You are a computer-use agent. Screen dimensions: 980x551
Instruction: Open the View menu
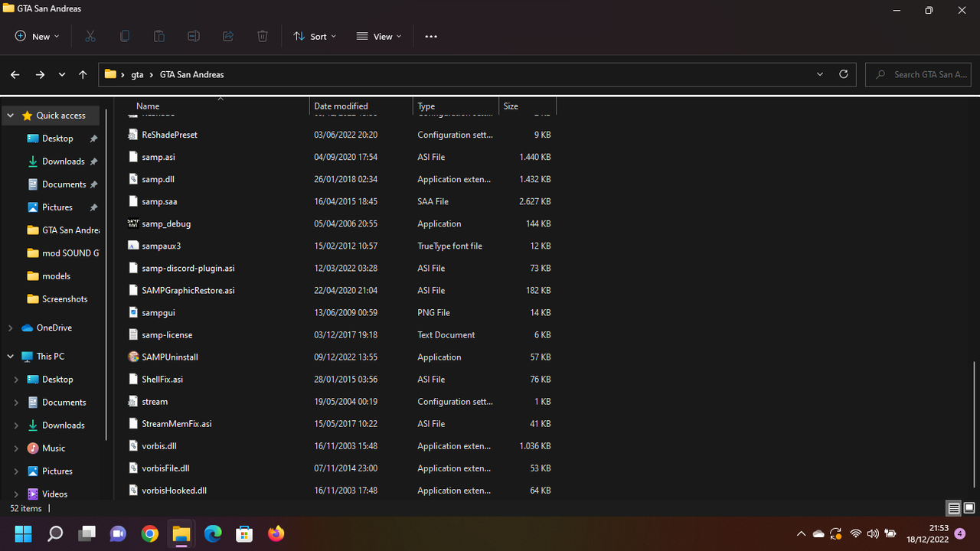[x=379, y=36]
